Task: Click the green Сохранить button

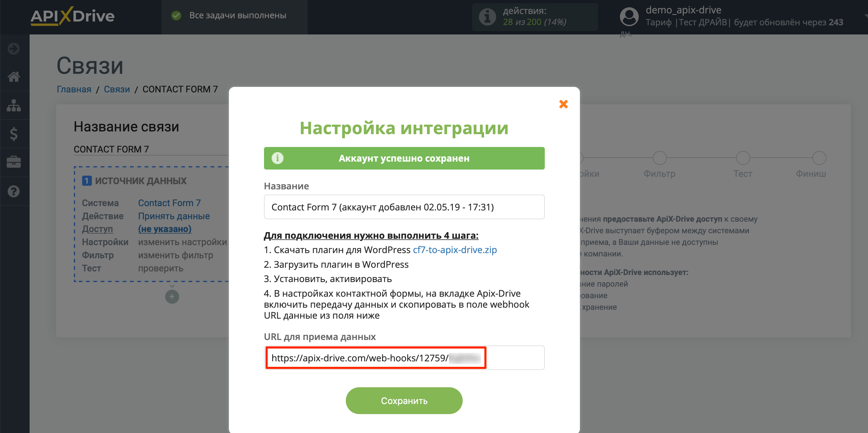Action: 404,401
